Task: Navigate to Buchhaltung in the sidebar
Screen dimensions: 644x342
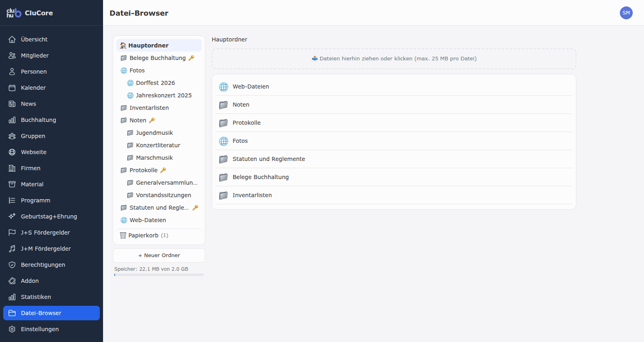Action: pos(52,120)
